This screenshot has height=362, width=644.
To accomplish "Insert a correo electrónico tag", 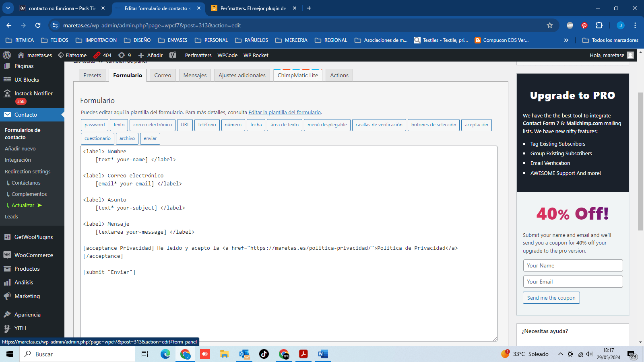I will [153, 125].
